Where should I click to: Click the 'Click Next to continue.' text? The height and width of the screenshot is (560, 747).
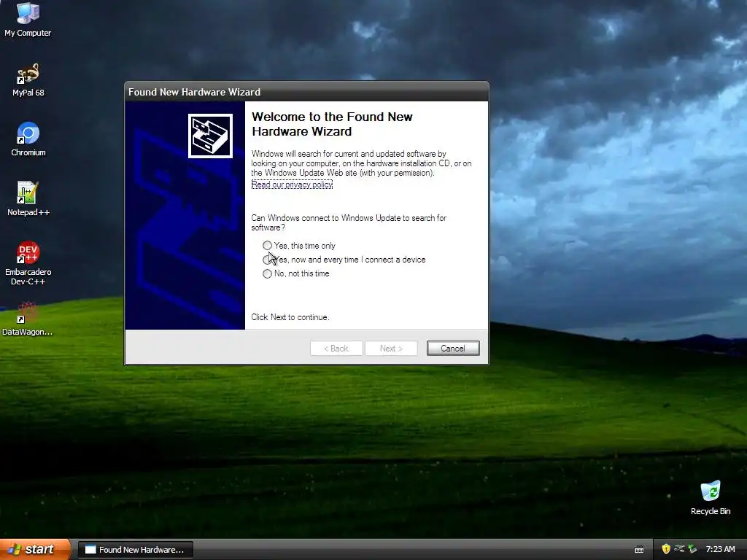pyautogui.click(x=290, y=317)
